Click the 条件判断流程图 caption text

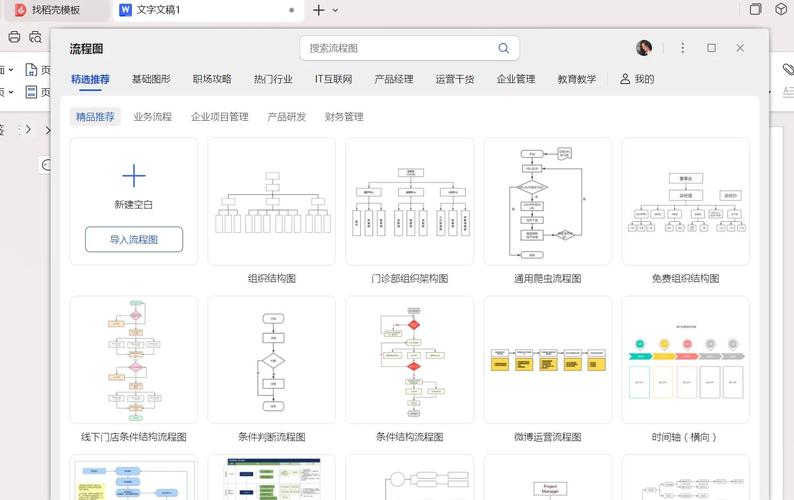tap(271, 437)
